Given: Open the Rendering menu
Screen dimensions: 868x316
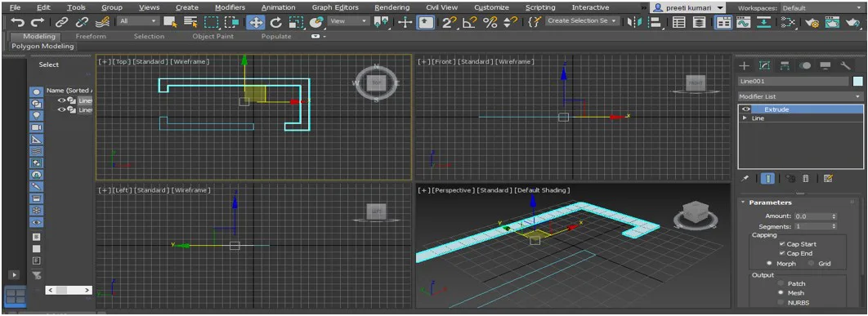Looking at the screenshot, I should pyautogui.click(x=392, y=7).
